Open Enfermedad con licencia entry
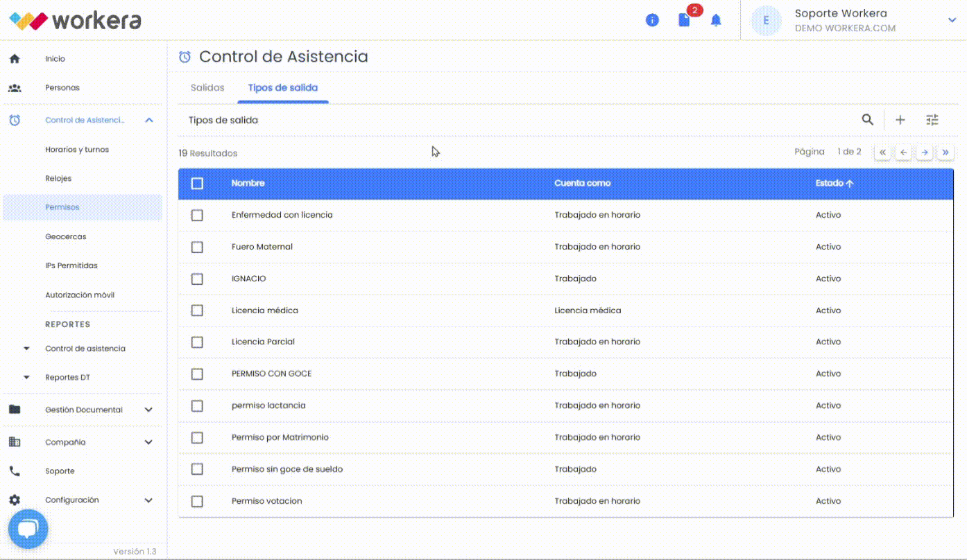Viewport: 967px width, 560px height. pos(282,216)
